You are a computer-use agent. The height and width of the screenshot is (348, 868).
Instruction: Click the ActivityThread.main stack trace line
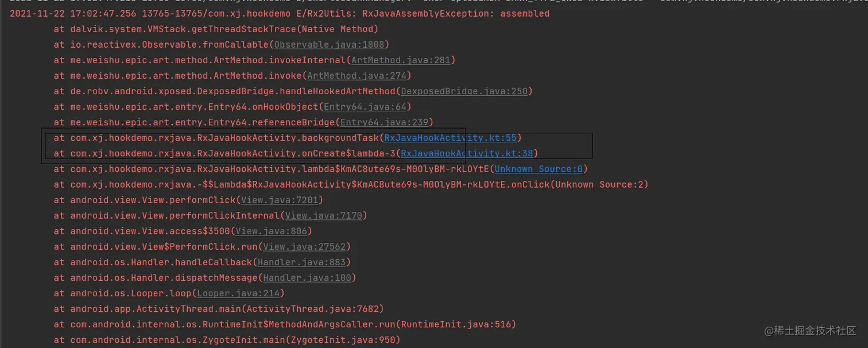coord(219,308)
